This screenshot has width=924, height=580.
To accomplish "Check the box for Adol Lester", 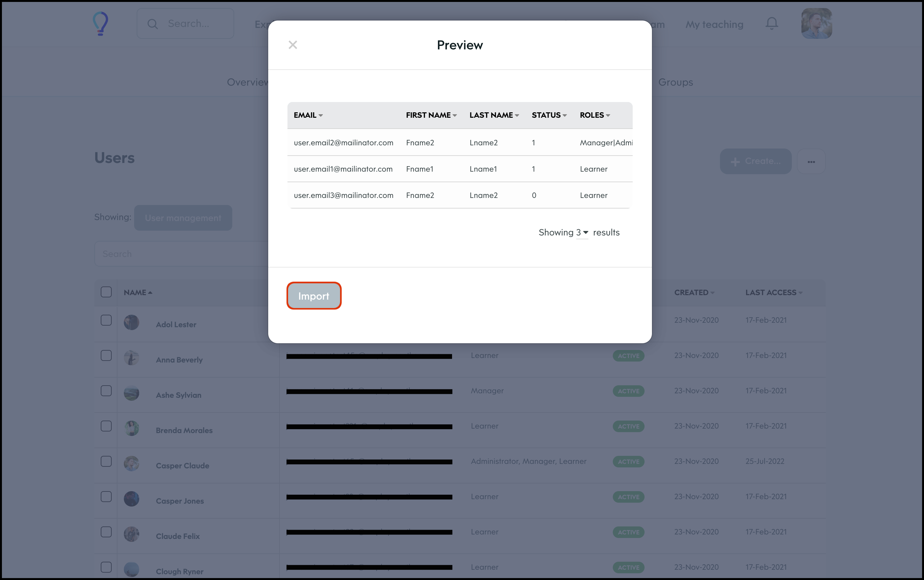I will [106, 320].
